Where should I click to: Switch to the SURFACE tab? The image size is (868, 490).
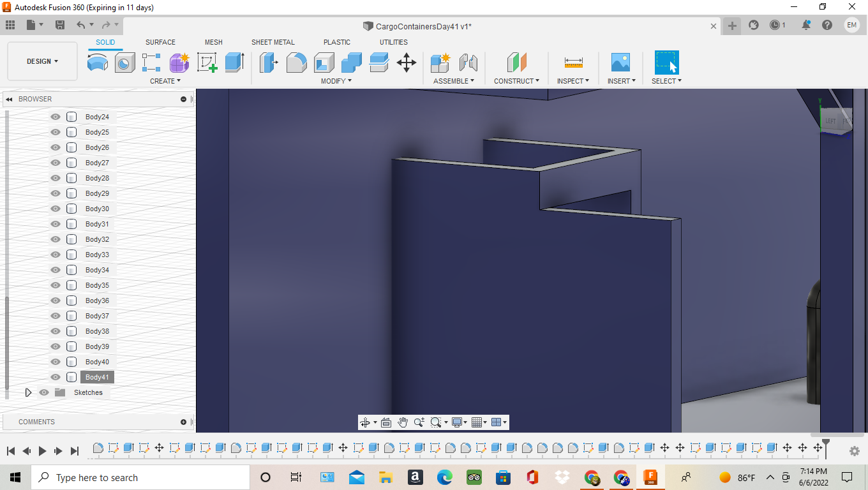160,42
